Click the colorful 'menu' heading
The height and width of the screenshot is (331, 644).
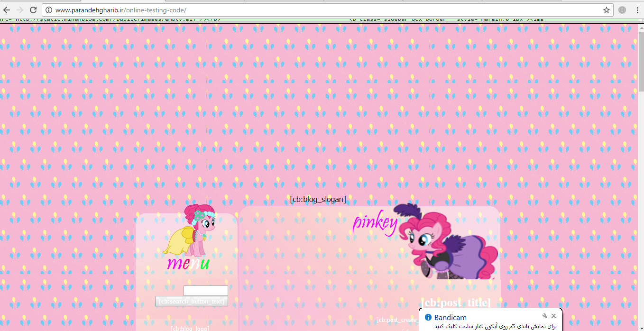[188, 263]
